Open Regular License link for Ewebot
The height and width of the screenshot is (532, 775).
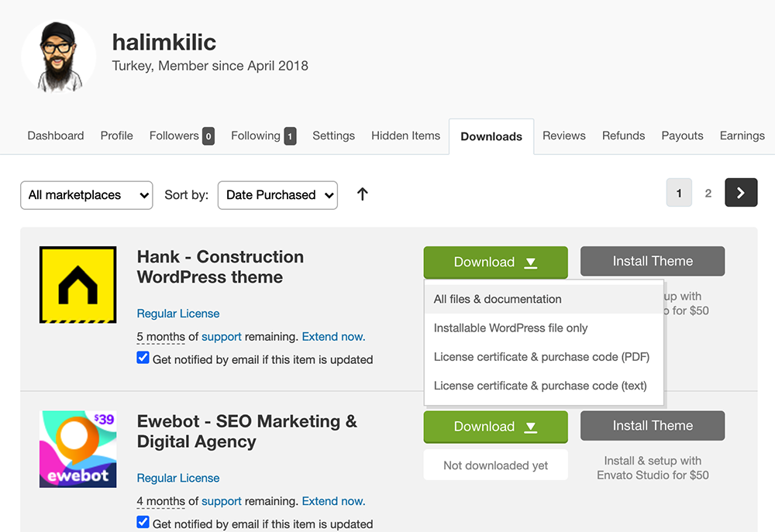(x=178, y=478)
